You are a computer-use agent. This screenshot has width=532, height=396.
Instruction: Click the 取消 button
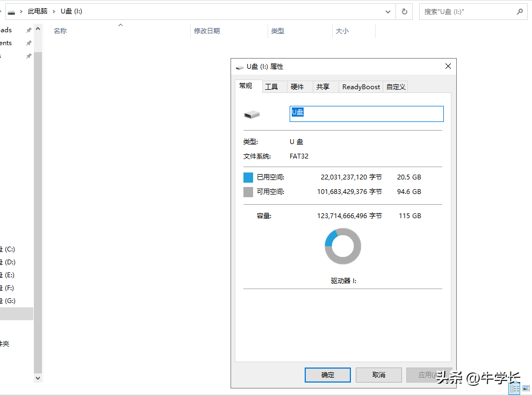pyautogui.click(x=379, y=375)
